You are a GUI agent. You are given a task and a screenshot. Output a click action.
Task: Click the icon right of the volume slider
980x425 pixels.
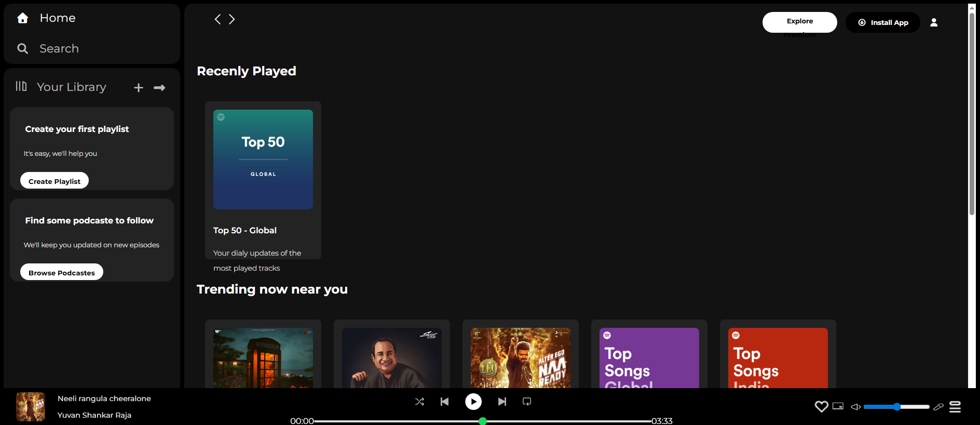click(938, 407)
